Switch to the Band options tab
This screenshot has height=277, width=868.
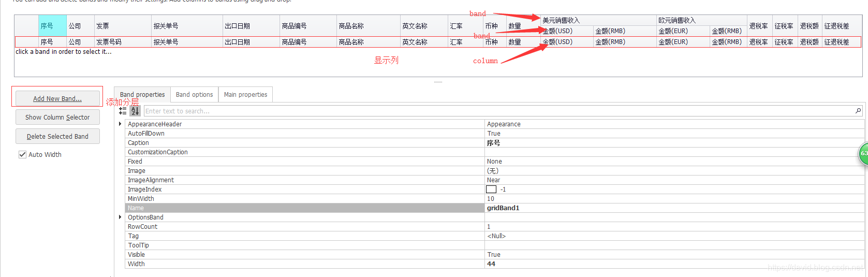(194, 94)
